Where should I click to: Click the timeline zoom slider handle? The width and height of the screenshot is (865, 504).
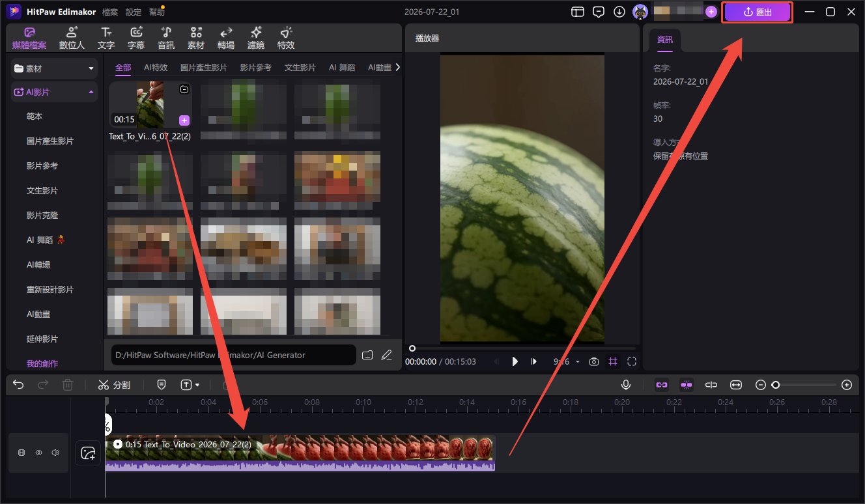coord(775,385)
